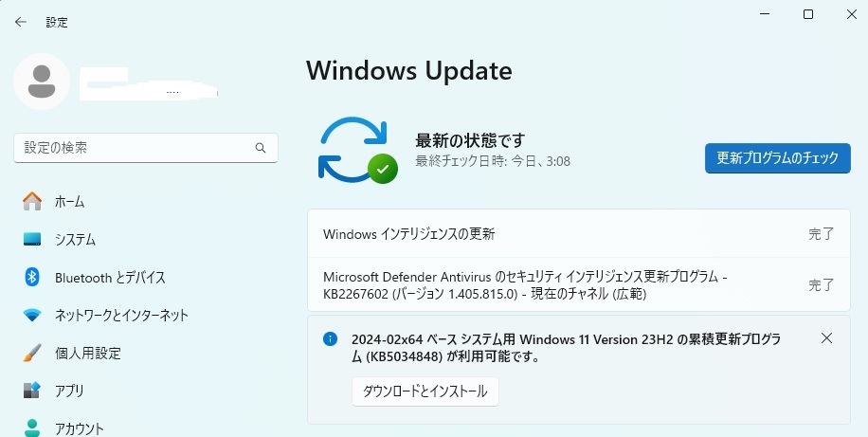Click the Bluetooth icon in sidebar
The height and width of the screenshot is (437, 868).
(x=32, y=277)
